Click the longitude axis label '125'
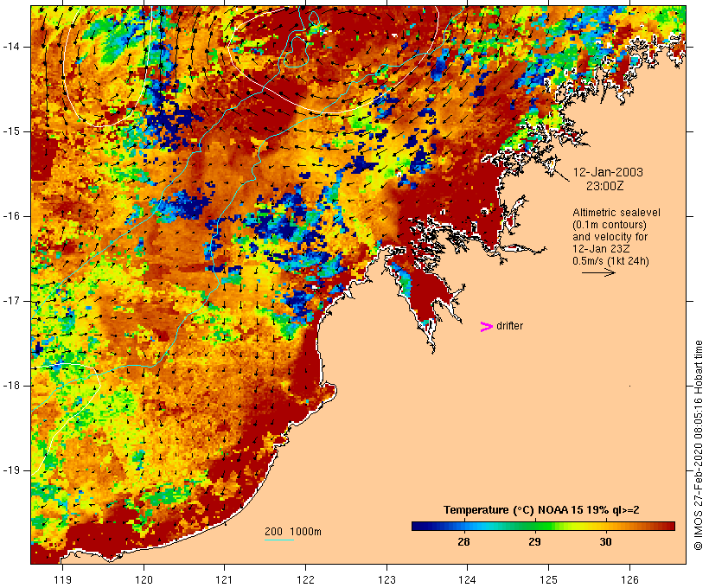 pos(549,579)
